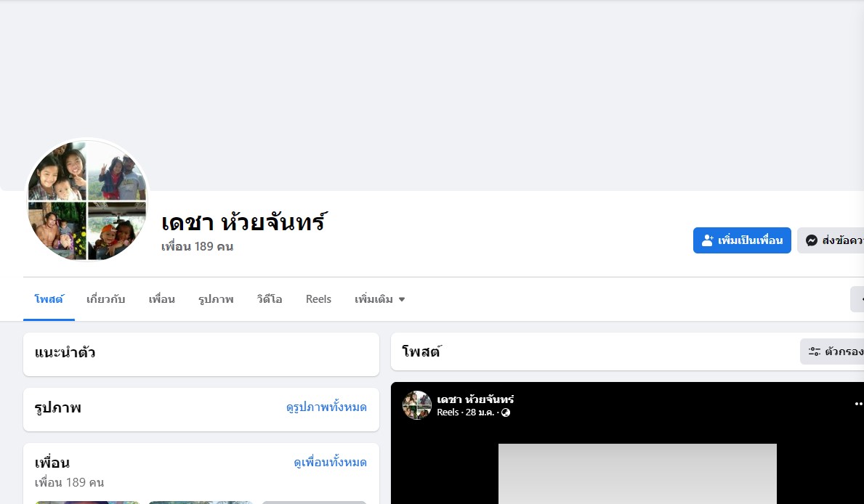
Task: Open ดูเพื่อนทั้งหมด see all friends link
Action: coord(330,463)
